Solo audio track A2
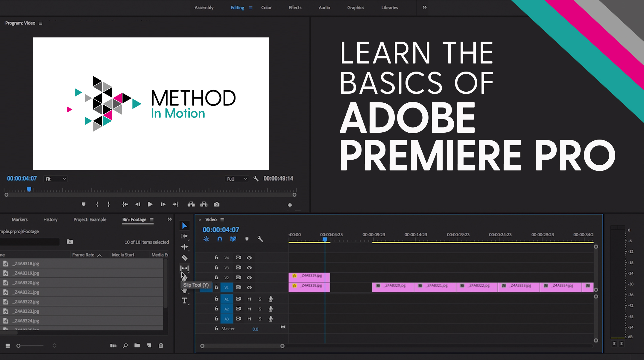The image size is (644, 360). (260, 309)
